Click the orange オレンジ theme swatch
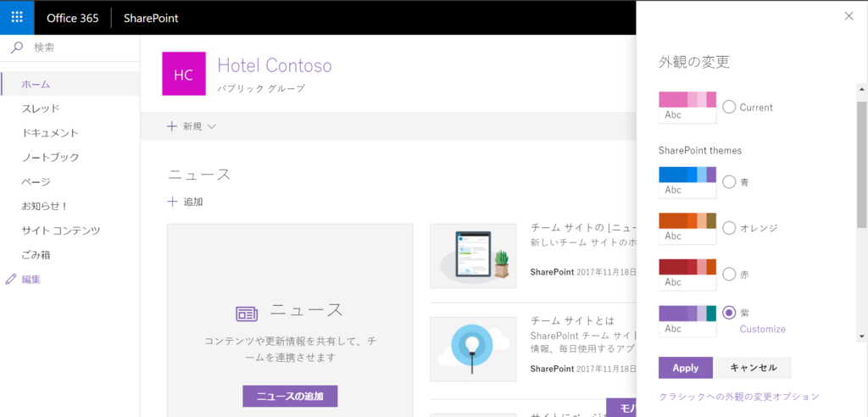Image resolution: width=868 pixels, height=417 pixels. 687,228
